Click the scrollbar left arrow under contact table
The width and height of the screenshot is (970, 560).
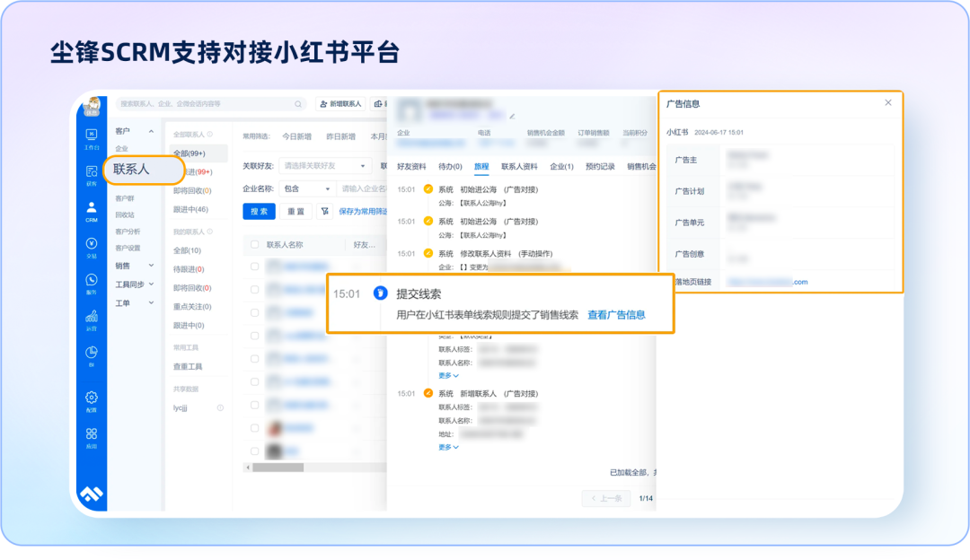point(248,468)
